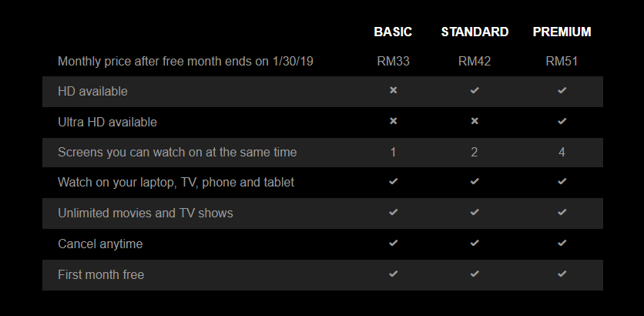Click the "Screens you can watch on" row label
The image size is (644, 316).
(177, 153)
